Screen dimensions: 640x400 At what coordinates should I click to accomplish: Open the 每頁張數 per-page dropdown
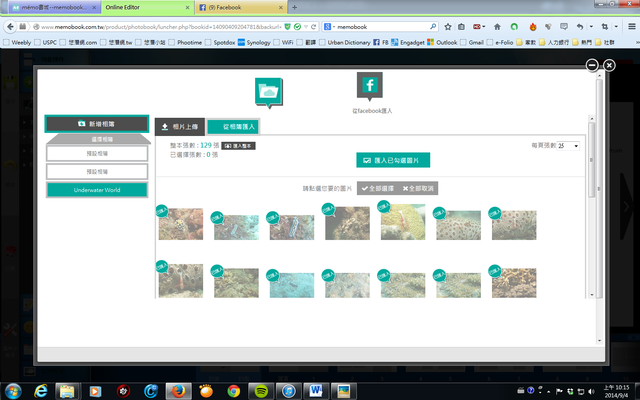568,146
